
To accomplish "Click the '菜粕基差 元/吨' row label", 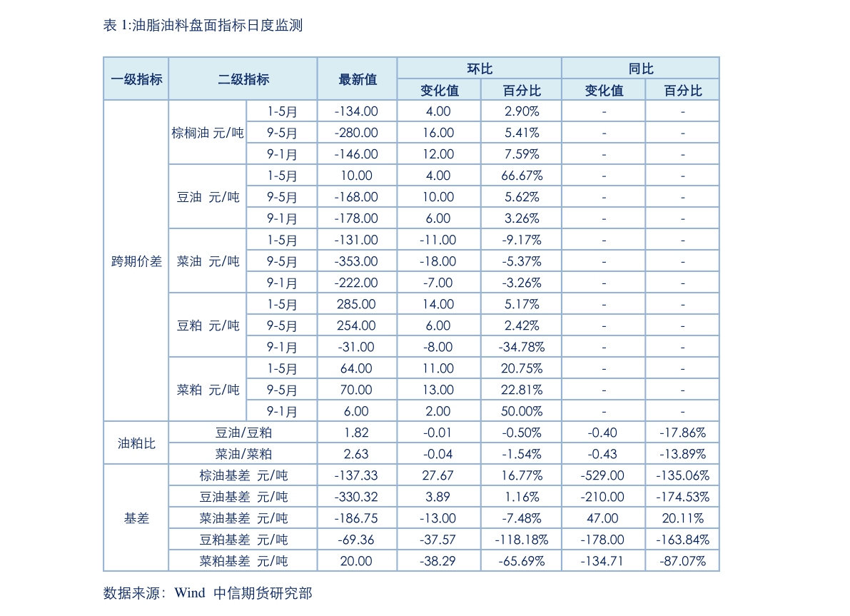I will 243,561.
